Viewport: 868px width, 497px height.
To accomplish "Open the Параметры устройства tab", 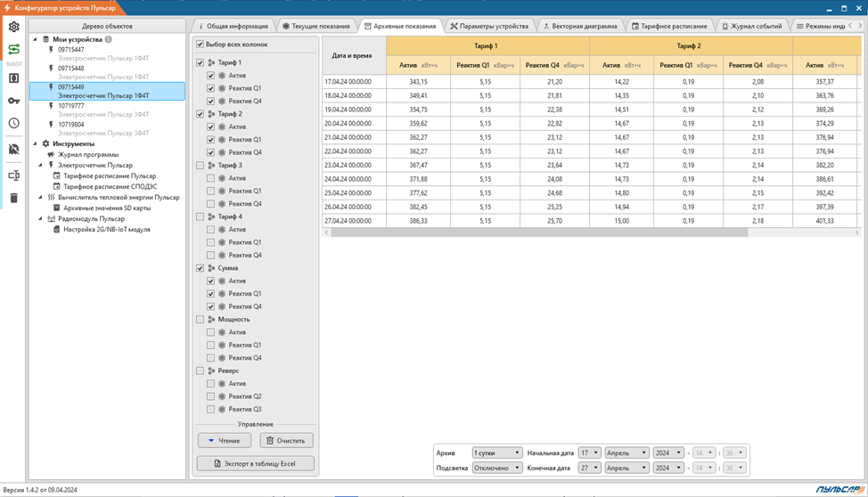I will 489,26.
